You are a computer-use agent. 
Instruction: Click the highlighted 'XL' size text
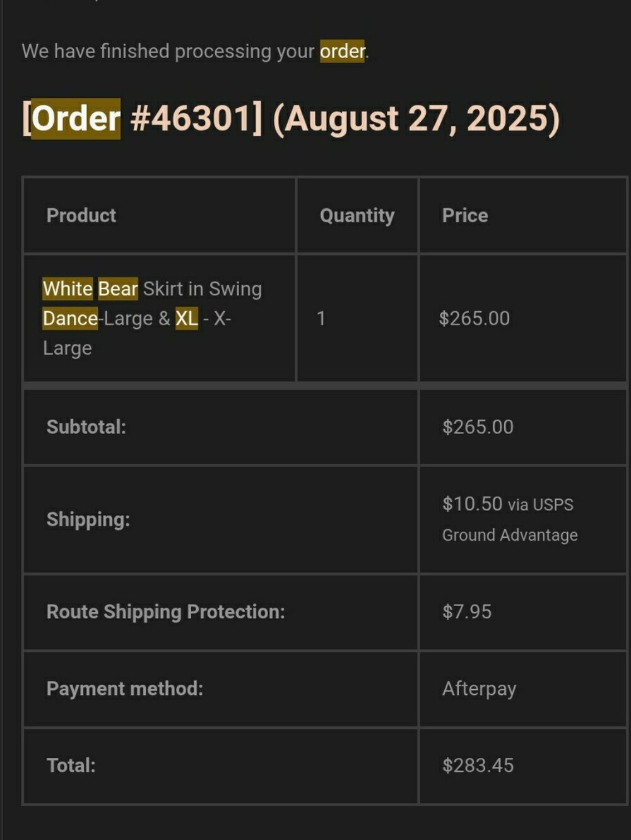tap(187, 318)
